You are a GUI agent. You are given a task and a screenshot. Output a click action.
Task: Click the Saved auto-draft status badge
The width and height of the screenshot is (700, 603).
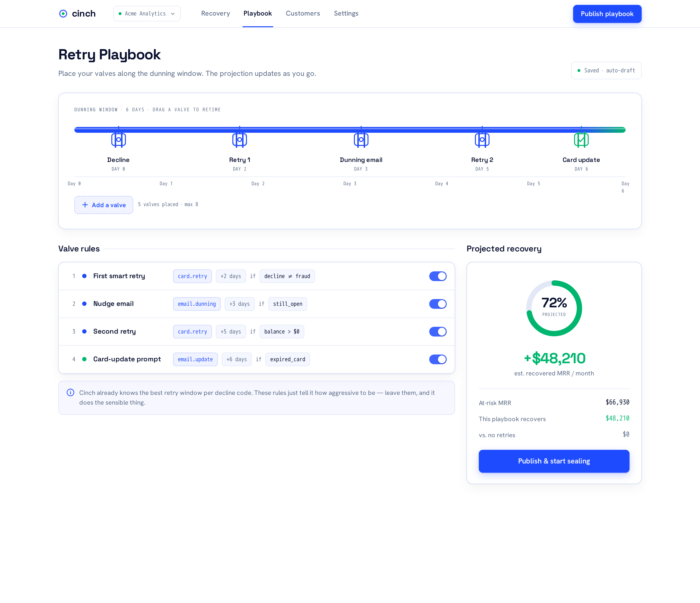tap(606, 71)
